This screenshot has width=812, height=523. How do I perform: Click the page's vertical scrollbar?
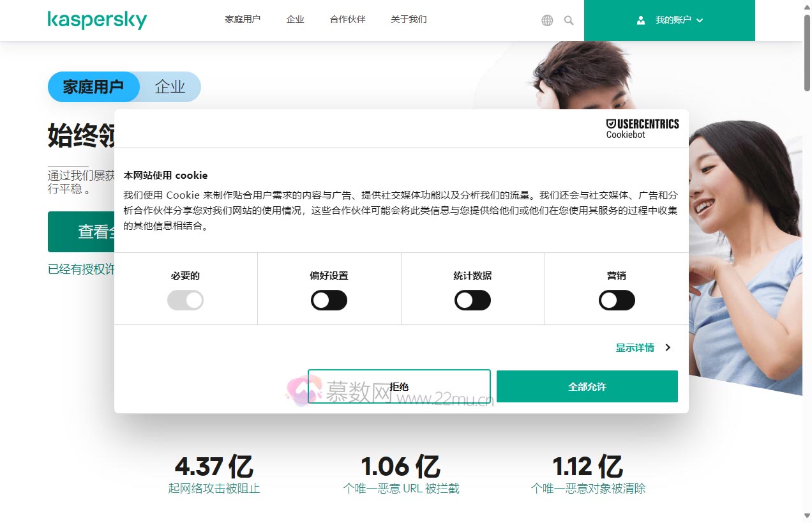[807, 255]
